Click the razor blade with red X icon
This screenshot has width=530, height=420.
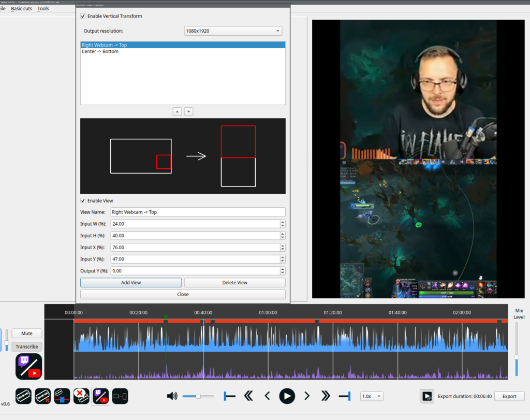pos(42,396)
